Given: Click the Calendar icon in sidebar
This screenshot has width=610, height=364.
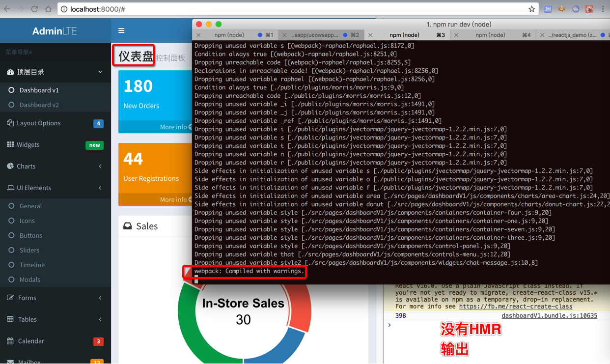Looking at the screenshot, I should click(10, 341).
